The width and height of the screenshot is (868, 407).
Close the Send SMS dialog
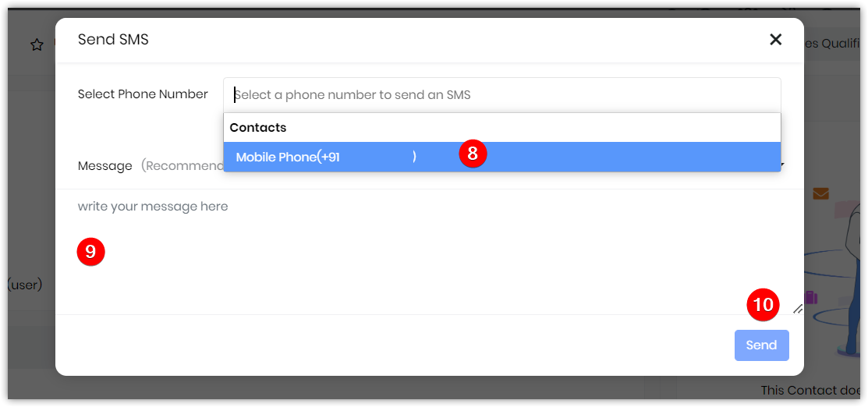(x=775, y=39)
